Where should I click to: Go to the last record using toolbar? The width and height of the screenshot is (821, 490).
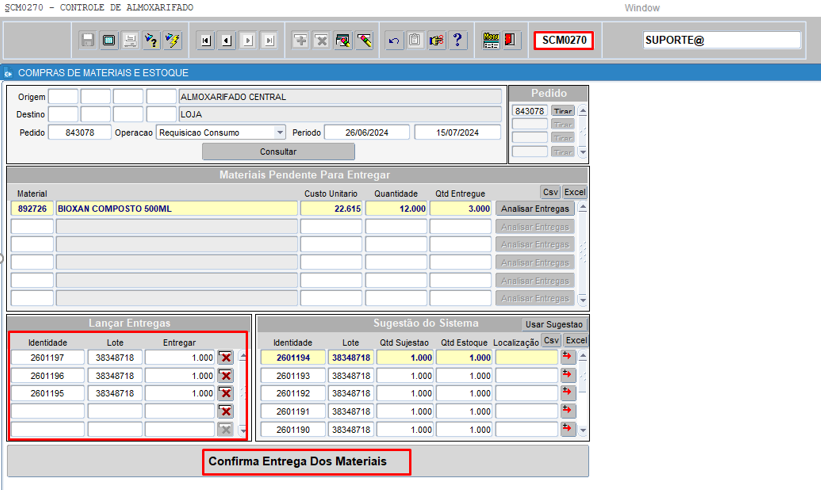pos(270,40)
